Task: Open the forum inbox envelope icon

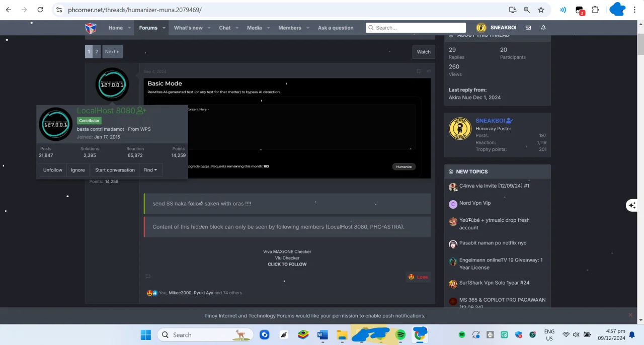Action: [528, 28]
